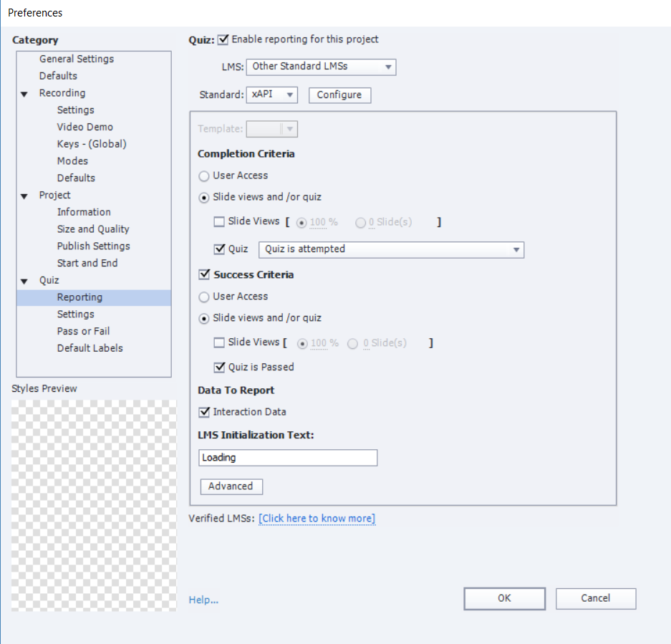
Task: Select 0 Slide(s) radio in Completion Slide Views
Action: pyautogui.click(x=361, y=223)
